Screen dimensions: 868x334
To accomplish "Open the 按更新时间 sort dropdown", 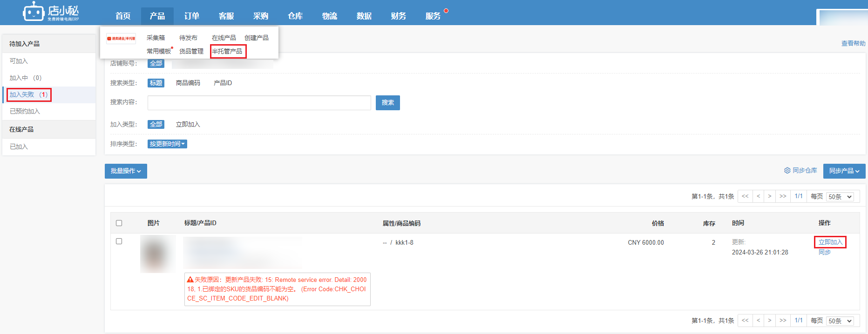I will pos(167,144).
